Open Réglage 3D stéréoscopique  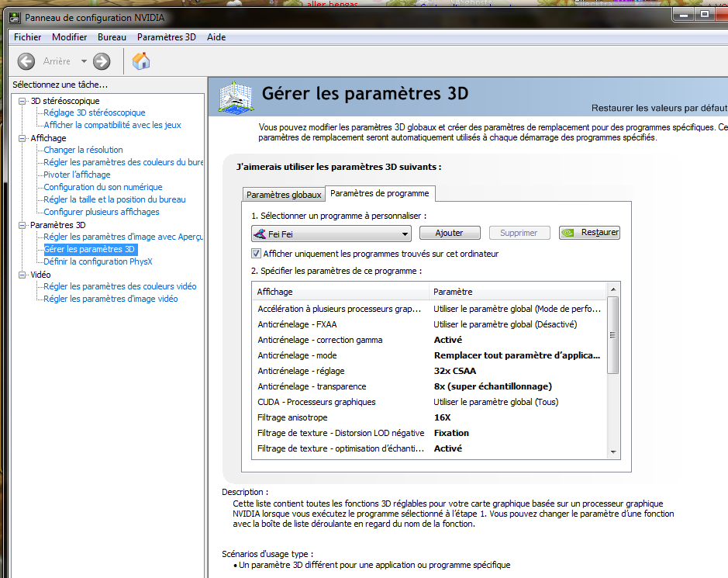(x=95, y=112)
